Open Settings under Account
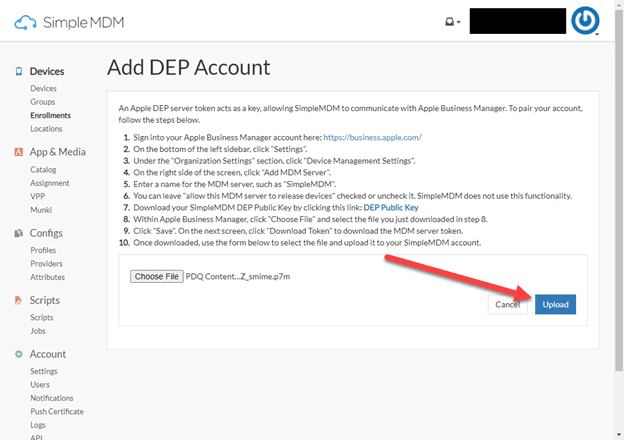Image resolution: width=624 pixels, height=440 pixels. [x=44, y=371]
